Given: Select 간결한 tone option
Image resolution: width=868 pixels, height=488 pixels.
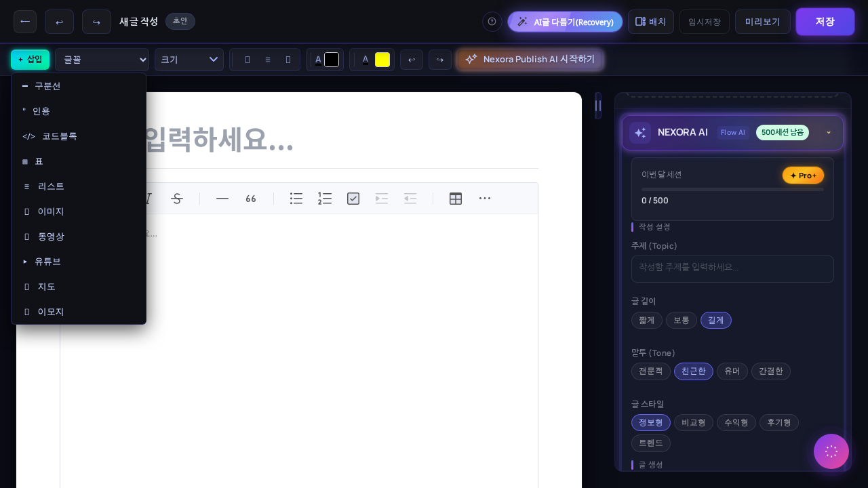Looking at the screenshot, I should coord(771,371).
